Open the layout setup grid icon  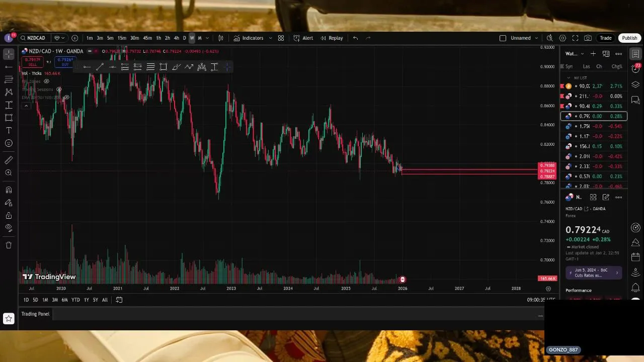tap(281, 38)
